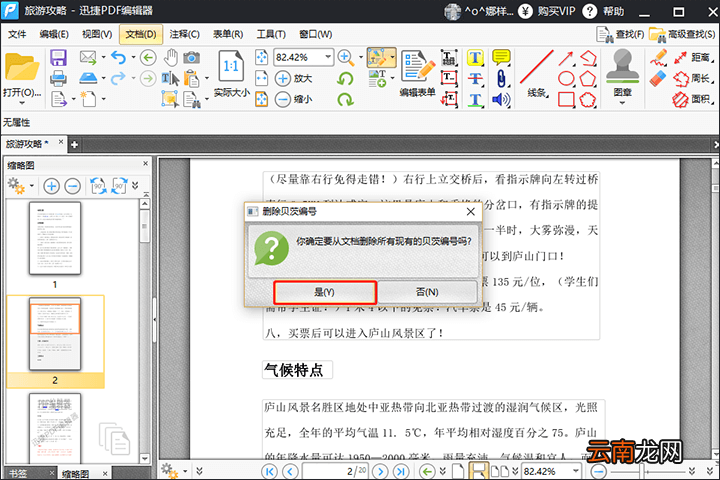Select the 面积 area measuring tool
The image size is (720, 480).
[x=693, y=99]
